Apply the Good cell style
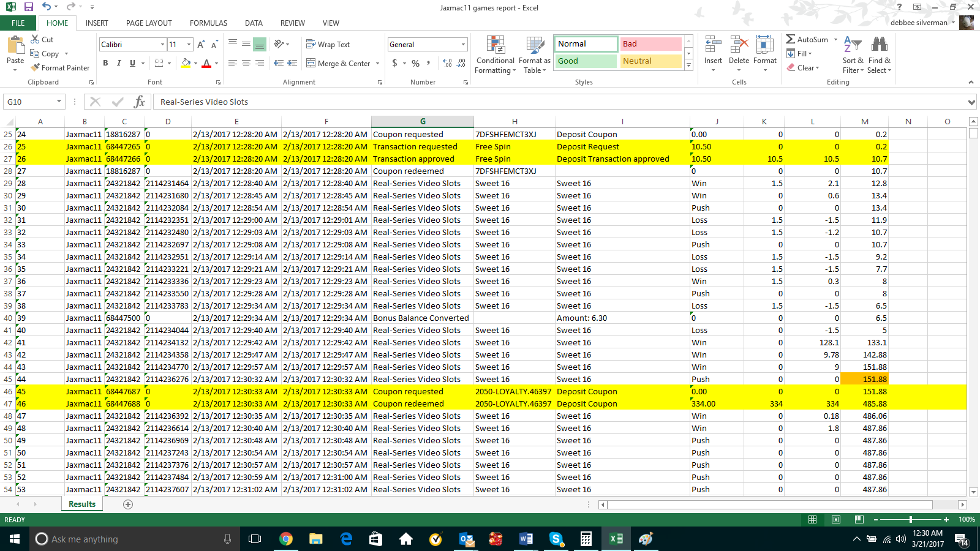 tap(586, 61)
